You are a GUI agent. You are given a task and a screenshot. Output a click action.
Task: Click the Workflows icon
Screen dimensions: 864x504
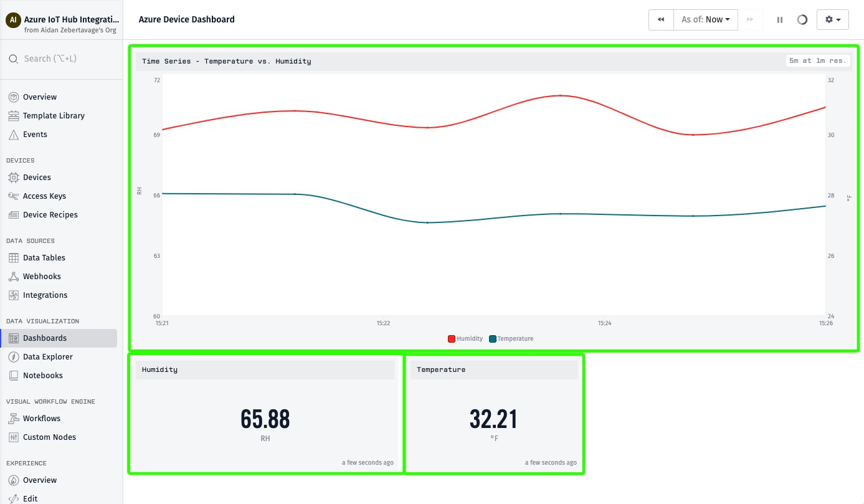14,419
